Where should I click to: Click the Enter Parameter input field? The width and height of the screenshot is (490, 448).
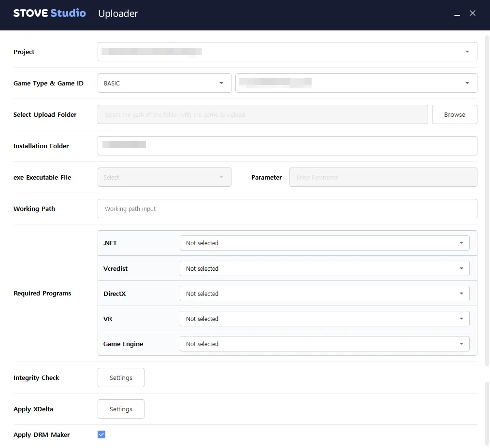click(x=383, y=177)
